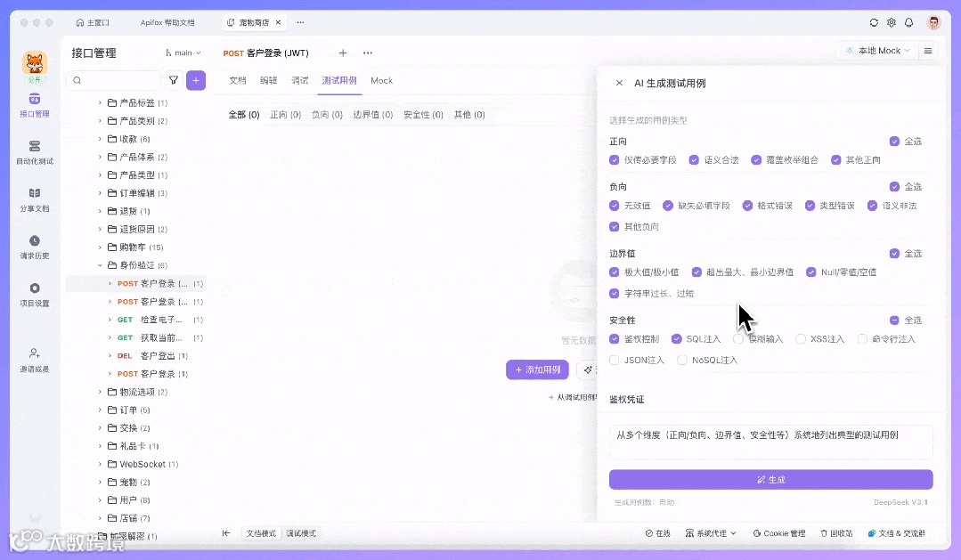The height and width of the screenshot is (560, 961).
Task: Click the purple plus add-interface button
Action: coord(196,80)
